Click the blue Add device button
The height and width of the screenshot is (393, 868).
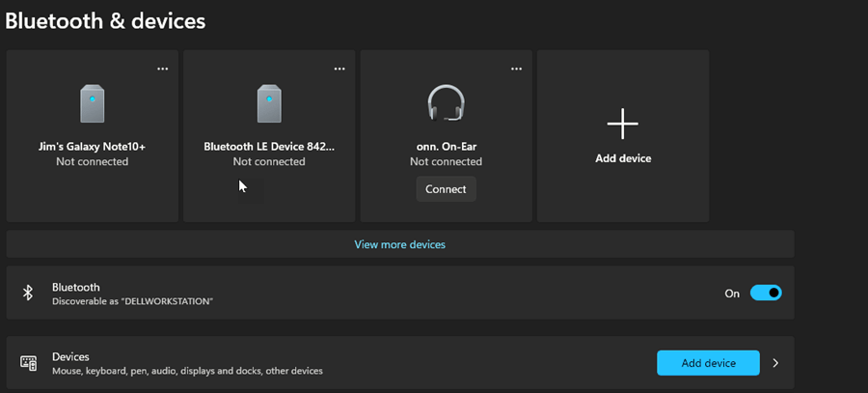708,363
